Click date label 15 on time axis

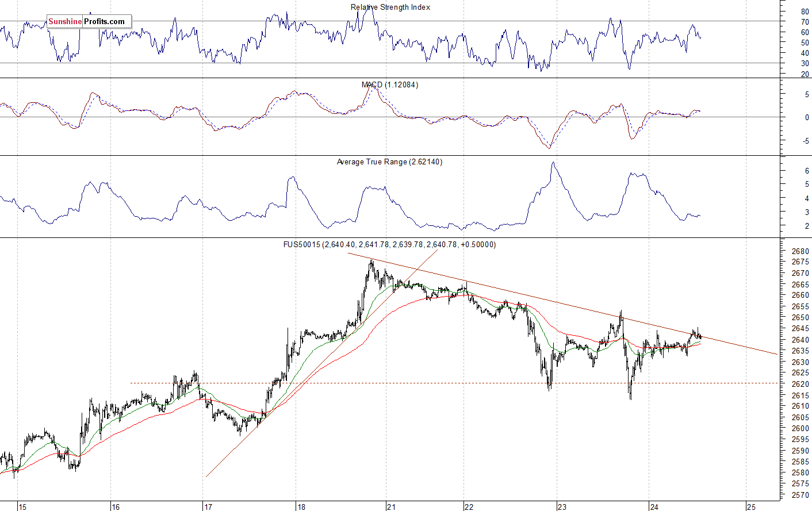click(22, 507)
